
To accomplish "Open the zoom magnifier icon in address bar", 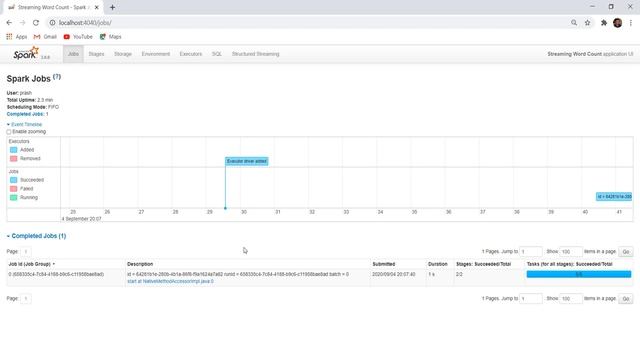I will point(574,23).
